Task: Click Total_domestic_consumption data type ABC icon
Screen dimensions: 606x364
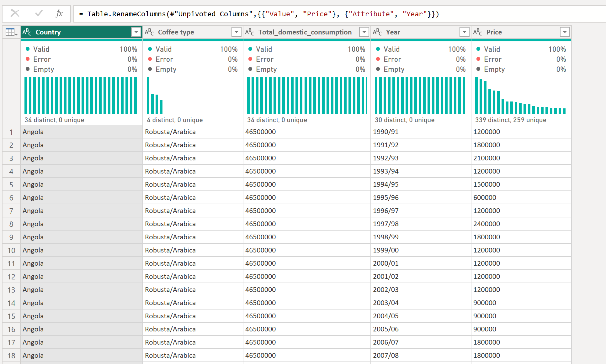Action: point(250,32)
